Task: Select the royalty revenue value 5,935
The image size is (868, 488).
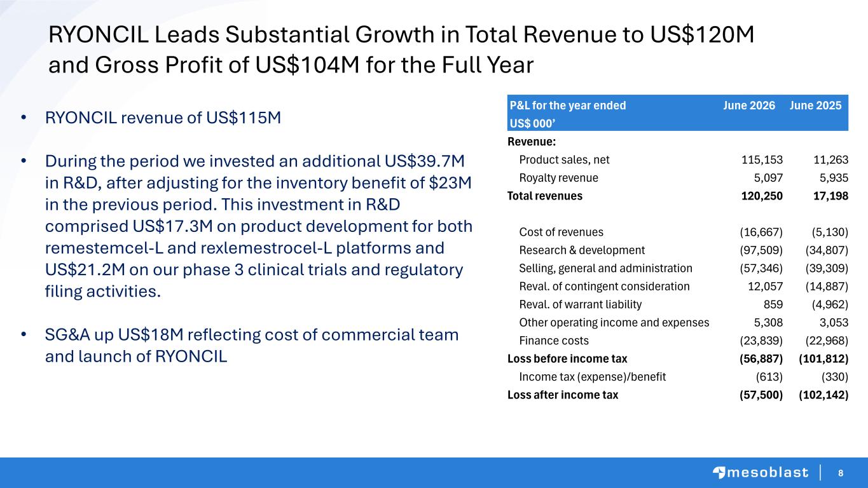Action: point(832,178)
